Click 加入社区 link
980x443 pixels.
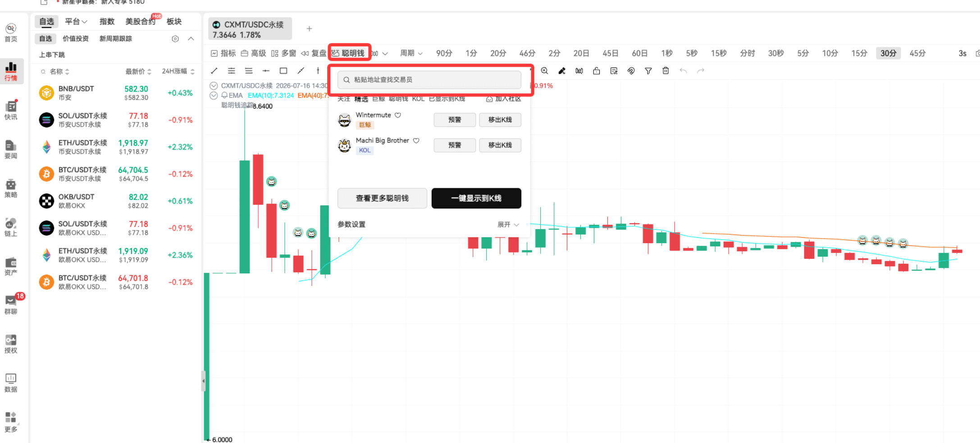tap(504, 99)
